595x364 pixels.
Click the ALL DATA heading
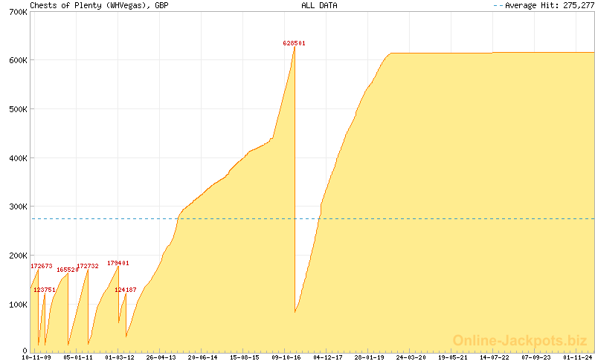319,5
